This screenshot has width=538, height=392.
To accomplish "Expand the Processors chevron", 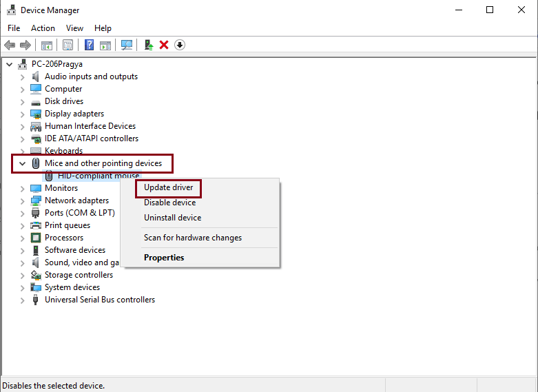I will coord(22,238).
